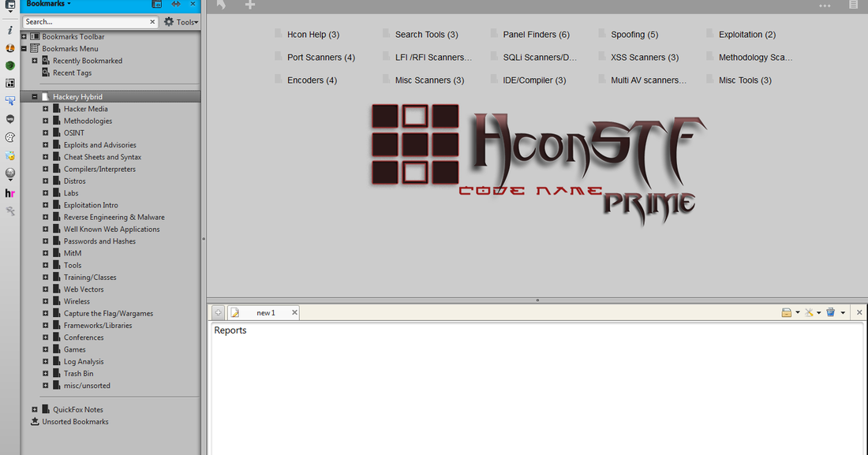The image size is (868, 455).
Task: Collapse the Bookmarks Menu tree node
Action: coord(24,49)
